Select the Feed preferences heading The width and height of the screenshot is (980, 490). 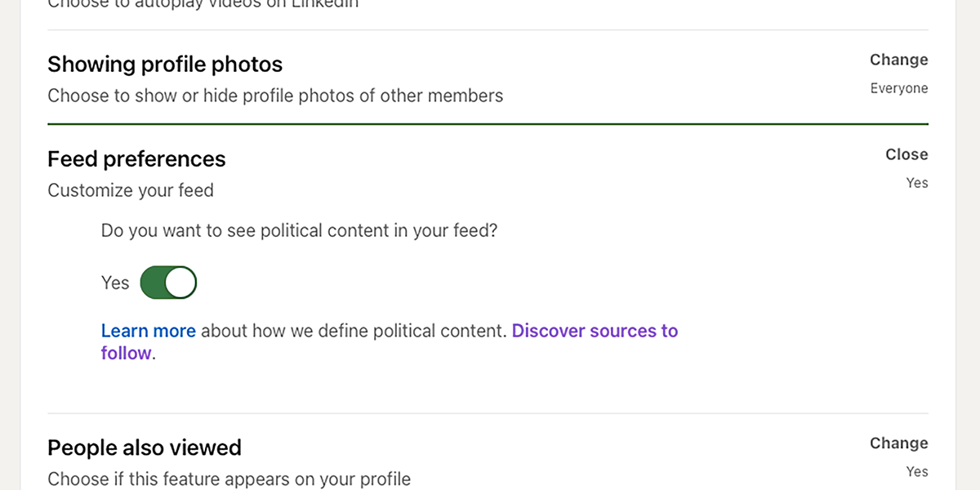coord(136,158)
